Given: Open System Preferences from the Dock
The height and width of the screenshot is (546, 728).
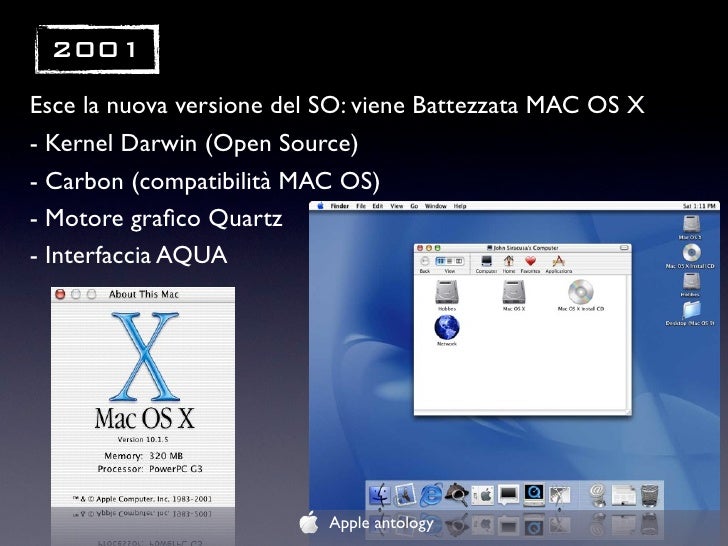Looking at the screenshot, I should click(x=482, y=496).
